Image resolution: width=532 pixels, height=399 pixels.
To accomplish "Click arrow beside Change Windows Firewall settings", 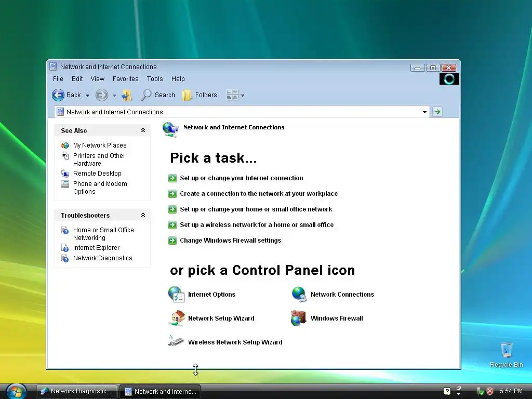I will coord(172,241).
